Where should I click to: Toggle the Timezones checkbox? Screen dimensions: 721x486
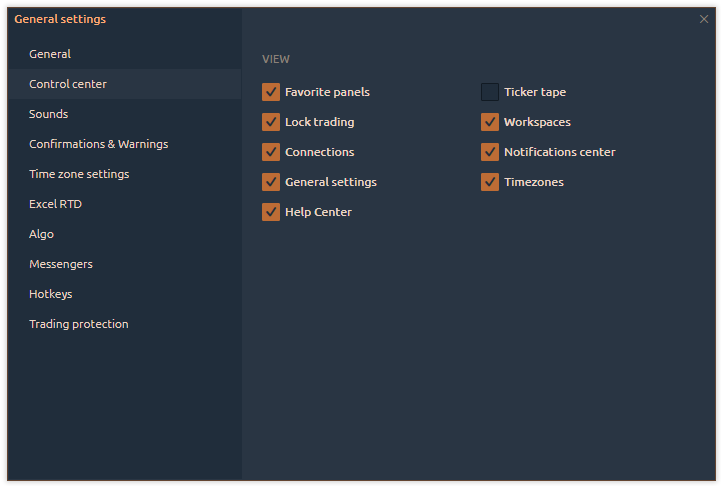[x=490, y=182]
